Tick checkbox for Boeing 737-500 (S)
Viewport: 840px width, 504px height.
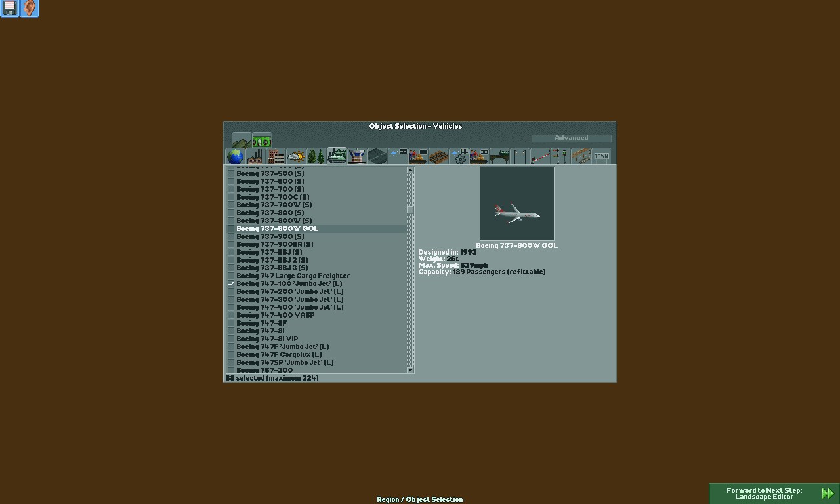click(231, 173)
